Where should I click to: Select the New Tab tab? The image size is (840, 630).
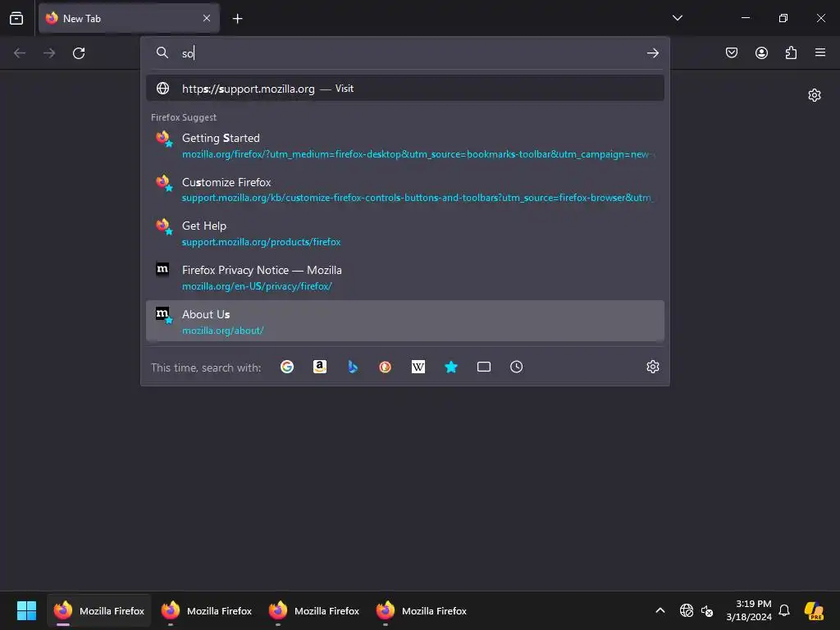[x=129, y=18]
